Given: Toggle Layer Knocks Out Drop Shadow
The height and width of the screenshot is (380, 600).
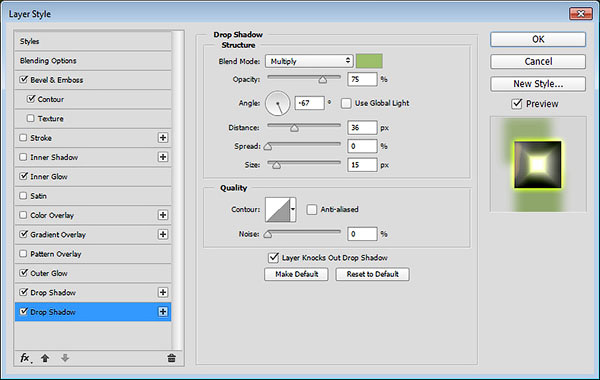Looking at the screenshot, I should (273, 258).
